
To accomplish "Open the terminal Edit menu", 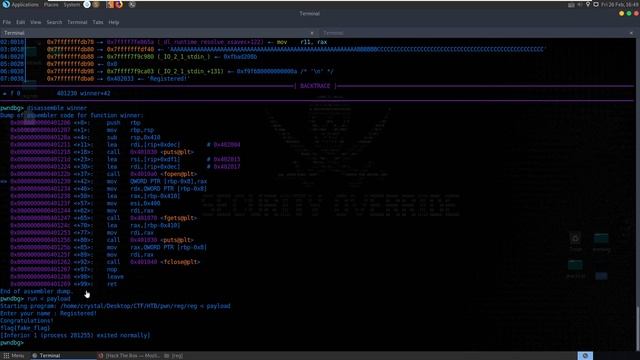I will [x=20, y=22].
